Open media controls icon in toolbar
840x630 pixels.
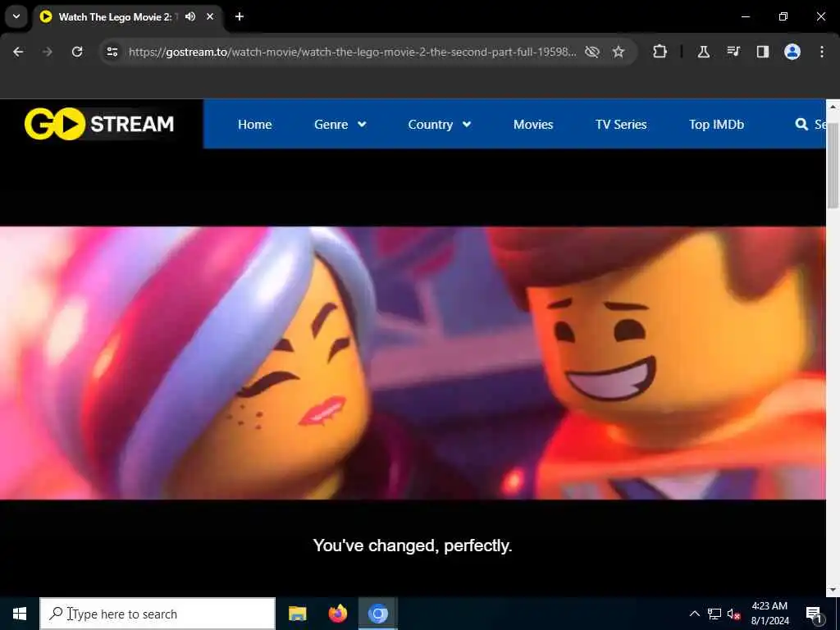733,52
